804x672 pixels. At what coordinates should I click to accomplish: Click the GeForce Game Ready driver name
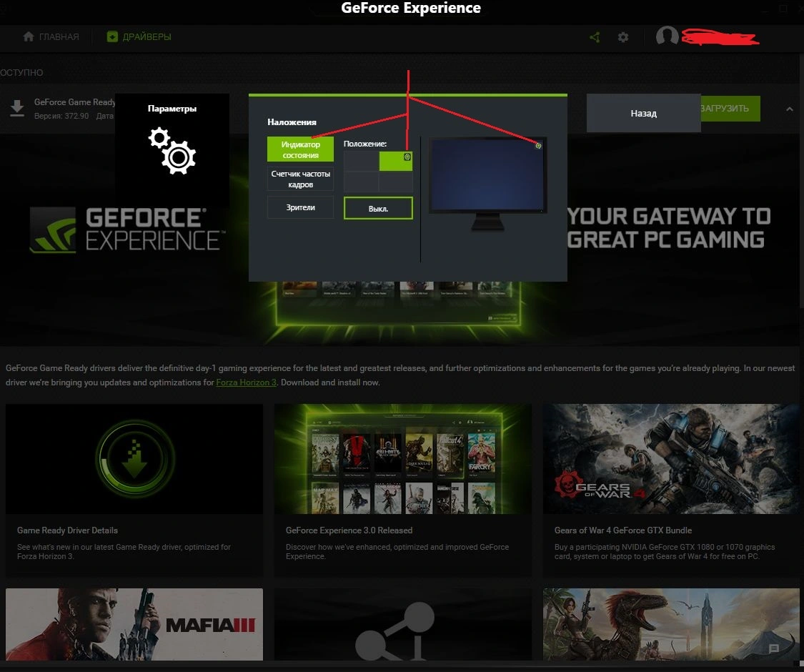point(75,102)
